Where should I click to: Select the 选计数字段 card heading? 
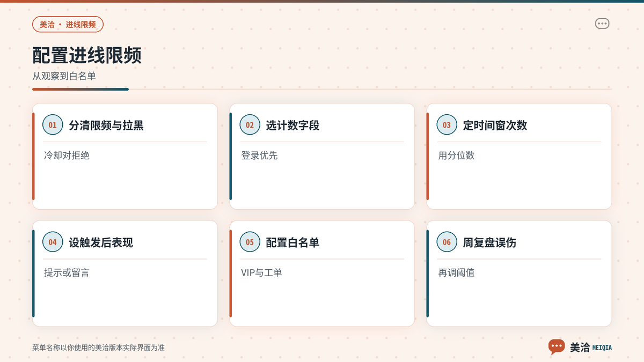(x=292, y=125)
